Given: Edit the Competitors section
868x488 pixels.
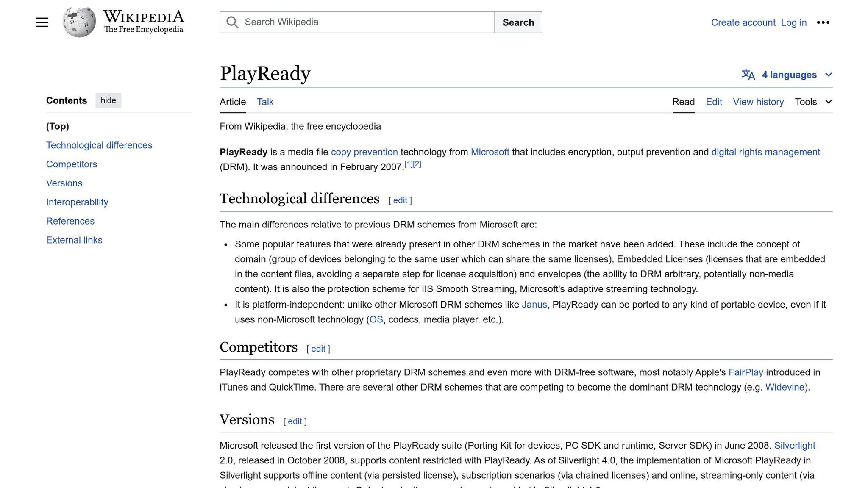Looking at the screenshot, I should tap(318, 349).
